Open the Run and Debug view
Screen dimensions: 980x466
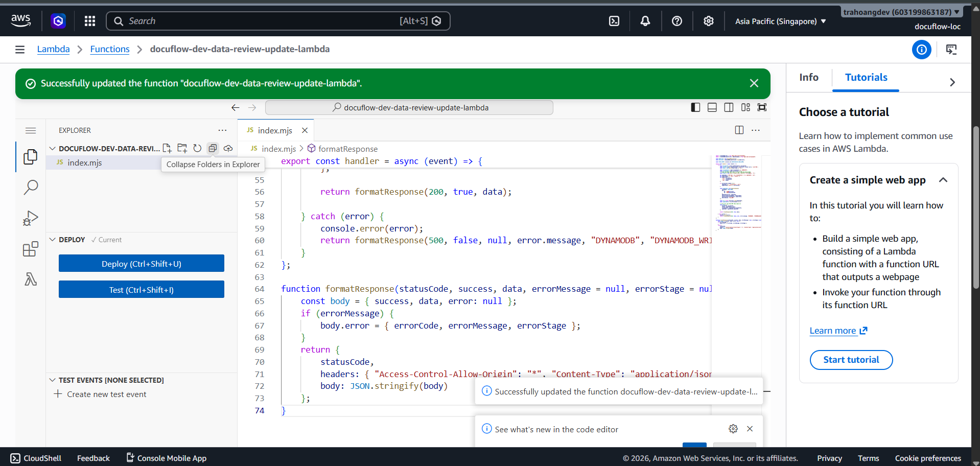[31, 218]
